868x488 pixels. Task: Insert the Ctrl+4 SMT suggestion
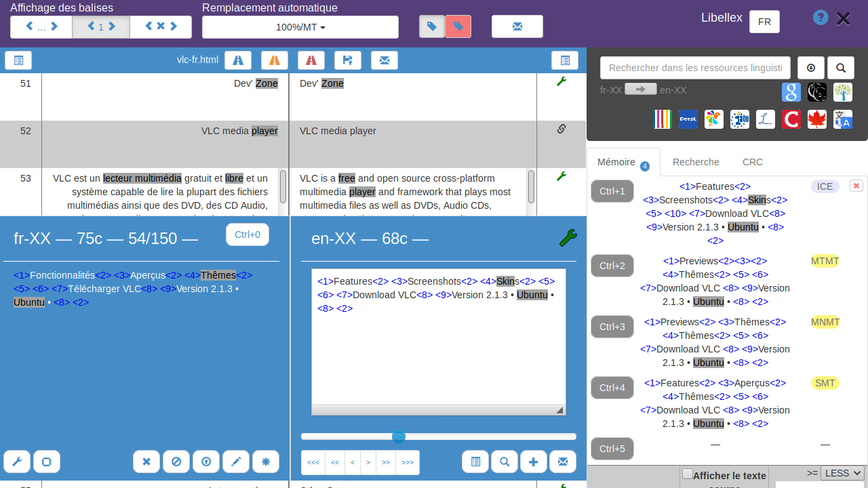[x=612, y=388]
